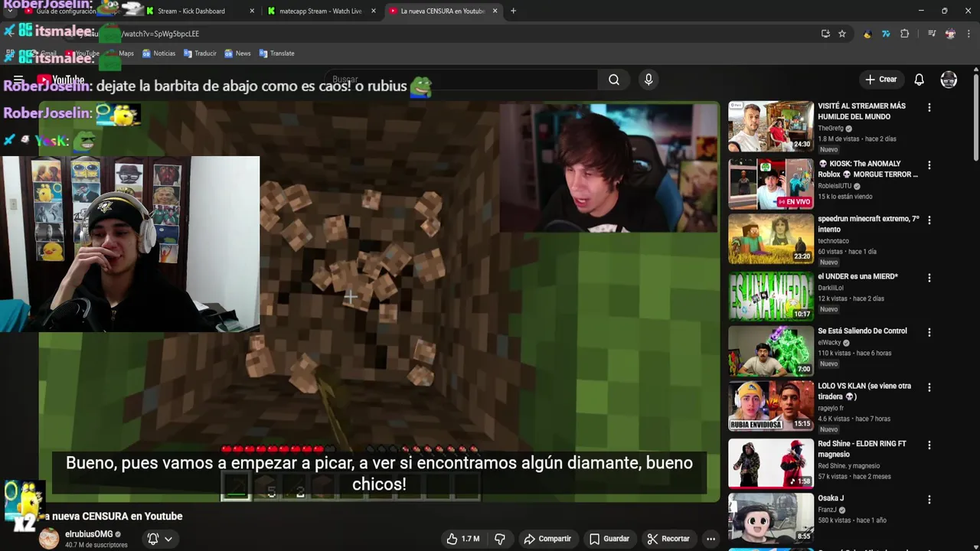
Task: Open the KIOSK live stream thumbnail
Action: coord(770,184)
